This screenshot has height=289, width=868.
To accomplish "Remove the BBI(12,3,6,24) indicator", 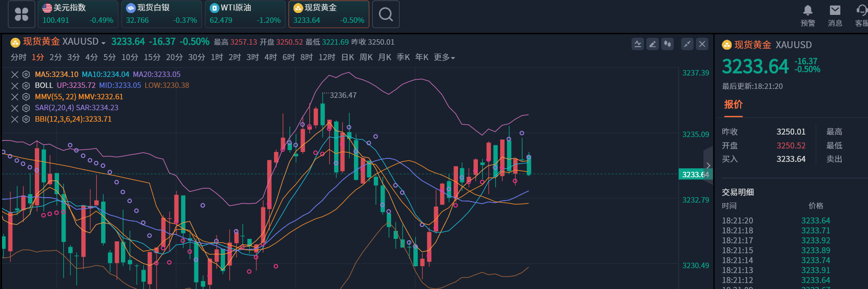I will coord(15,119).
